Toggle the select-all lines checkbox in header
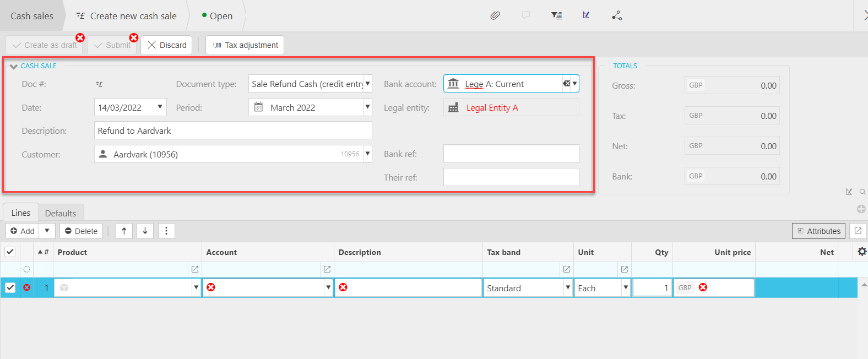This screenshot has width=868, height=359. [10, 252]
